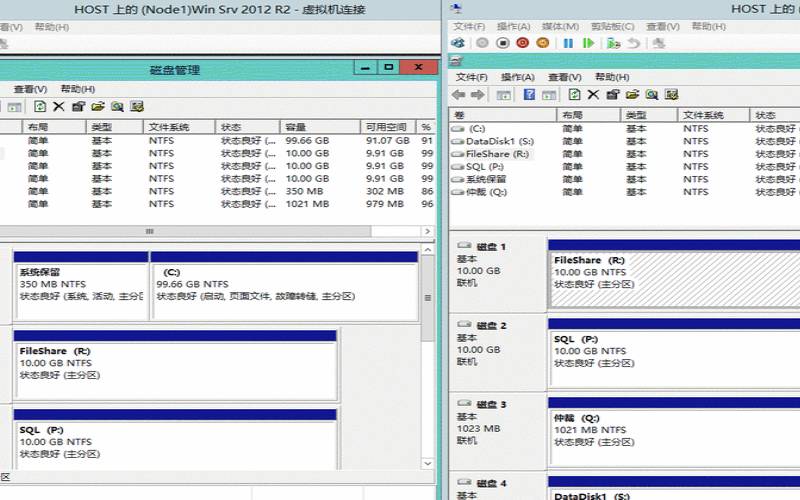Click settings list icon in left Disk Management toolbar

click(137, 106)
